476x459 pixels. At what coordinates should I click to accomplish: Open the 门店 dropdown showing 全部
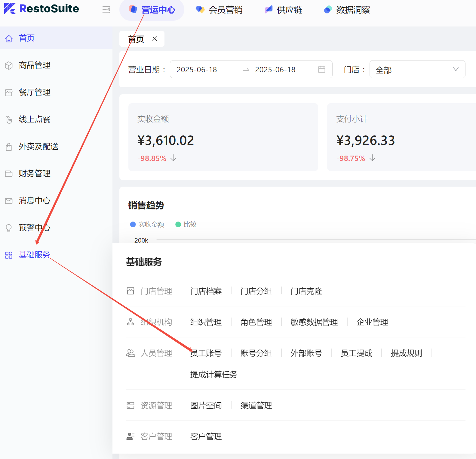(x=417, y=69)
